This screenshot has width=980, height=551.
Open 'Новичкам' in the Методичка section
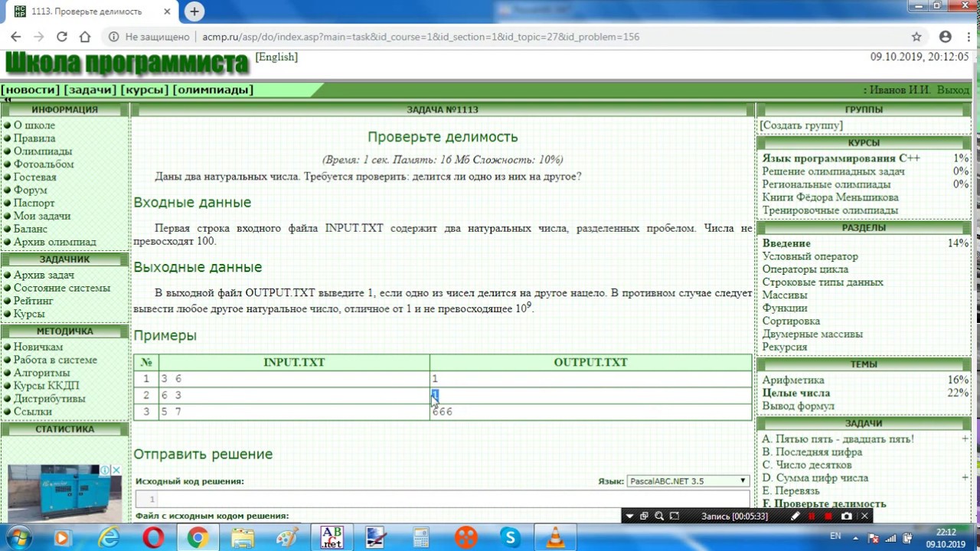pyautogui.click(x=38, y=347)
